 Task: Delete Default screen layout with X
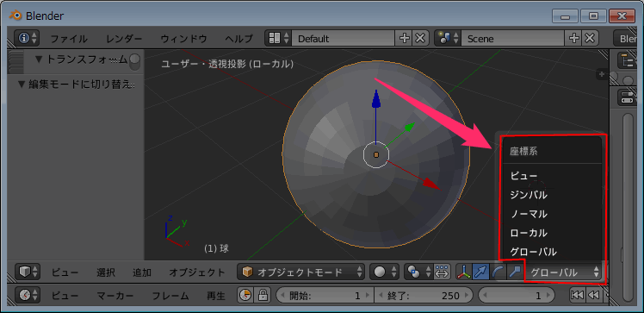click(420, 38)
